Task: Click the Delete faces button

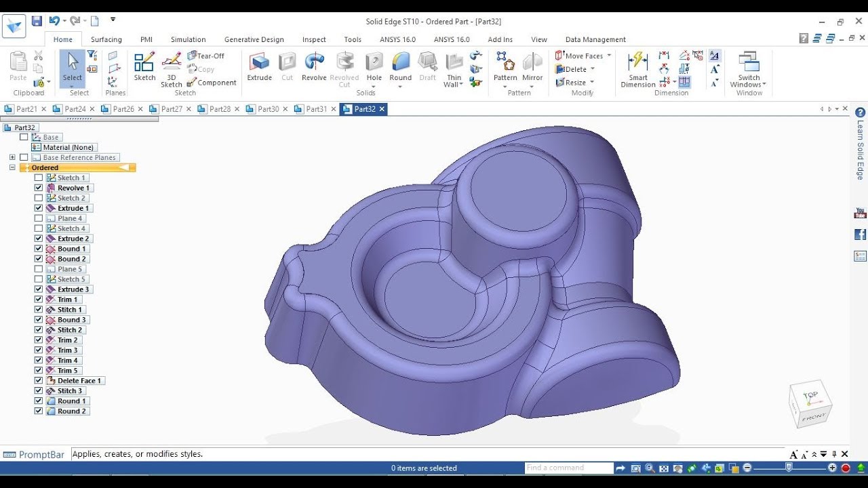Action: point(571,69)
